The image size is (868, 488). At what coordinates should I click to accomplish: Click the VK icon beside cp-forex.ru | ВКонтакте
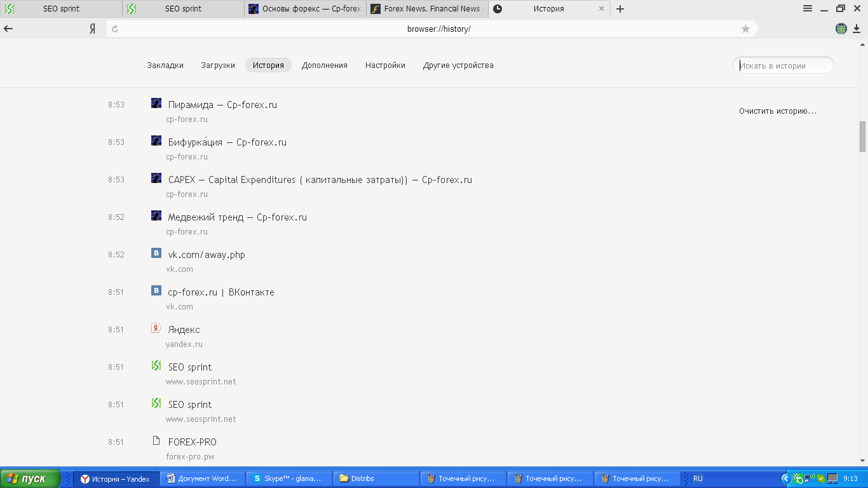(x=156, y=290)
